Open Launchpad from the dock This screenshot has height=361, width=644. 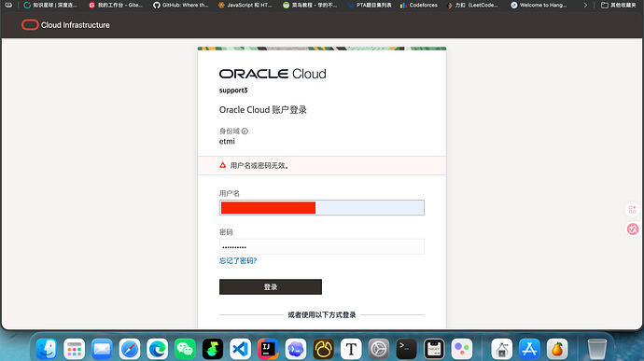tap(74, 349)
